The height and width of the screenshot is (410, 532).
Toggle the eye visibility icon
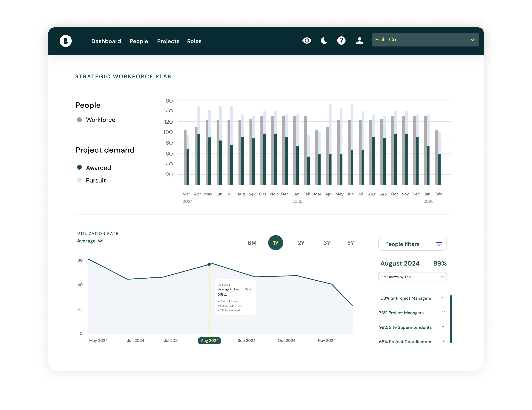(x=306, y=40)
